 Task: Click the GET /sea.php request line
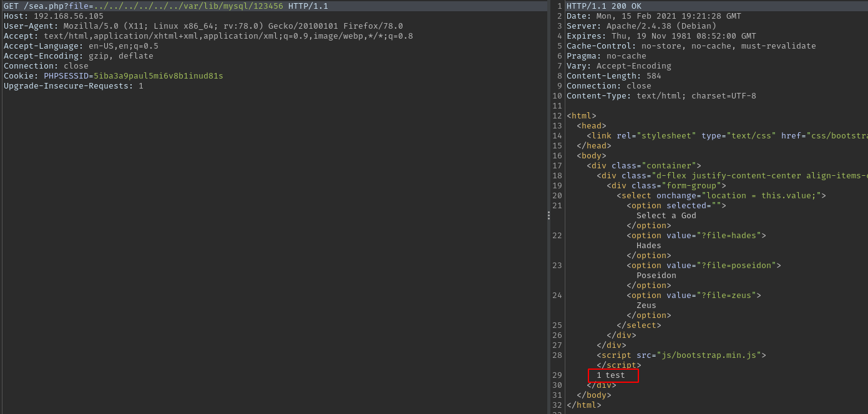166,6
